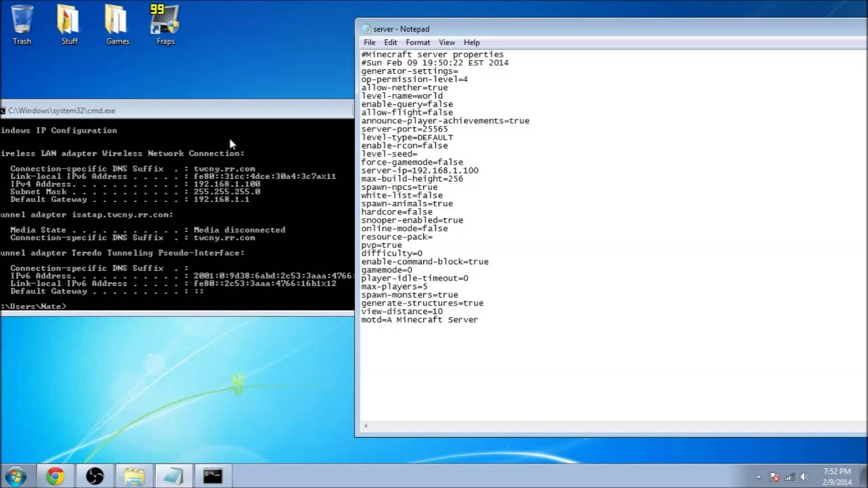Open the View menu in Notepad
868x488 pixels.
click(x=447, y=43)
